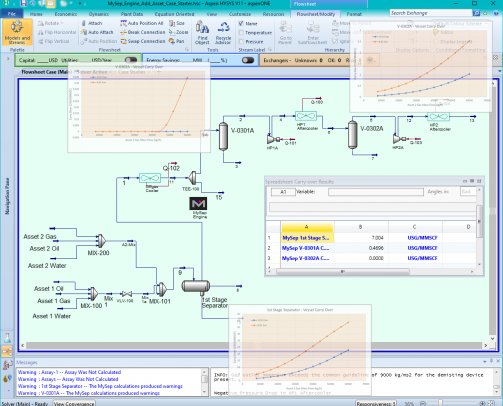The height and width of the screenshot is (406, 503).
Task: Toggle the Energy Savings switch
Action: point(248,60)
